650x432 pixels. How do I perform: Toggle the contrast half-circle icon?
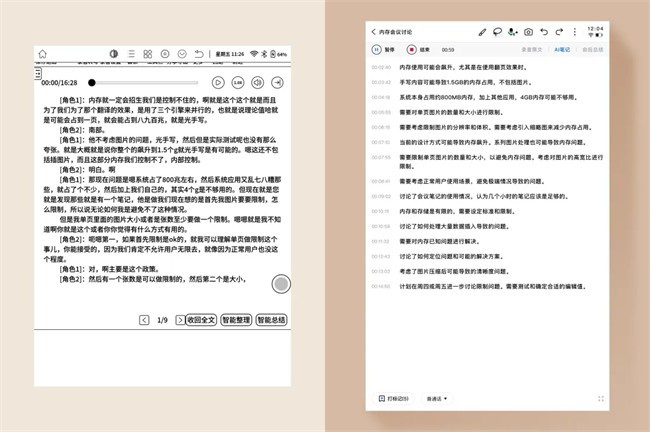[x=113, y=53]
